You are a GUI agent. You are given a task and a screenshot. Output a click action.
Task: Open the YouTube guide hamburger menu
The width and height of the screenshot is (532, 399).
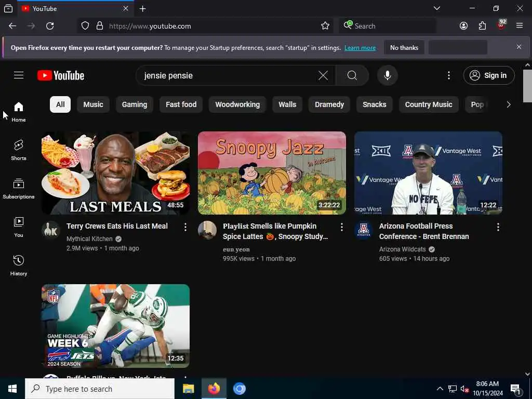click(x=19, y=75)
